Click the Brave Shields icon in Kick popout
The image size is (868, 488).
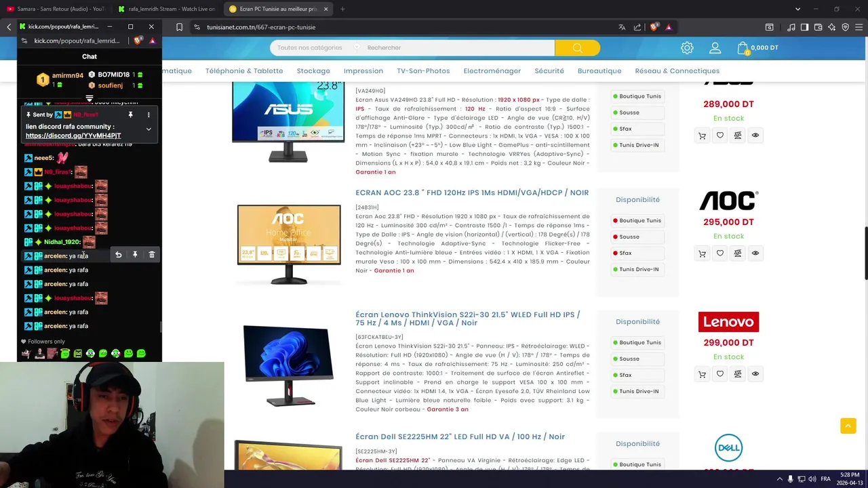coord(139,41)
